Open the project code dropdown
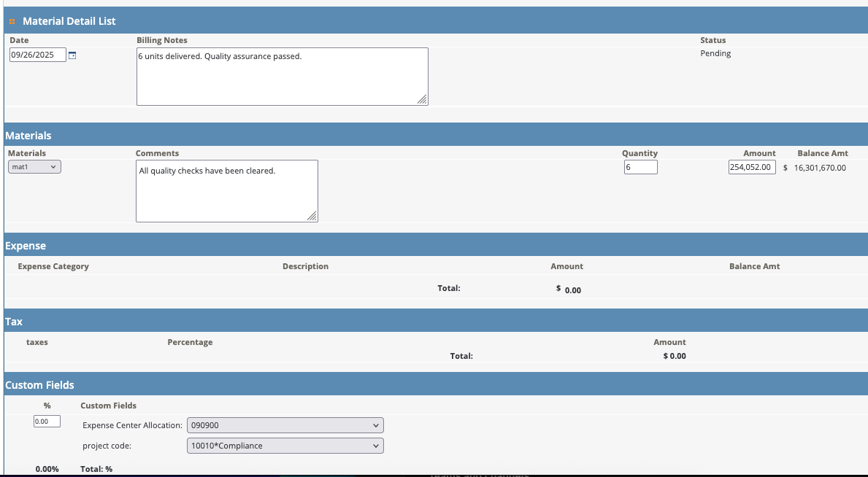This screenshot has height=477, width=868. (x=285, y=446)
